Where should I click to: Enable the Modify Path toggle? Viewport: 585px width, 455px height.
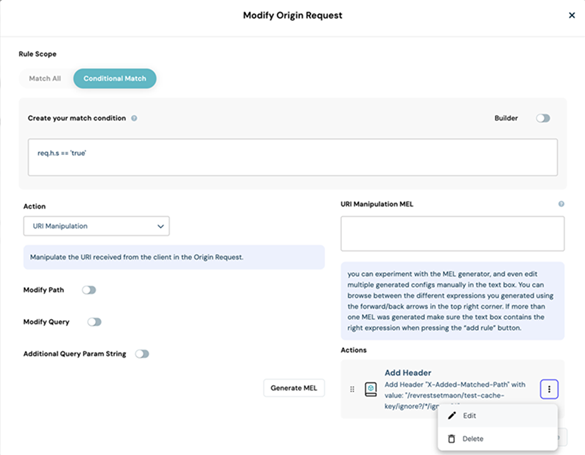(x=89, y=290)
